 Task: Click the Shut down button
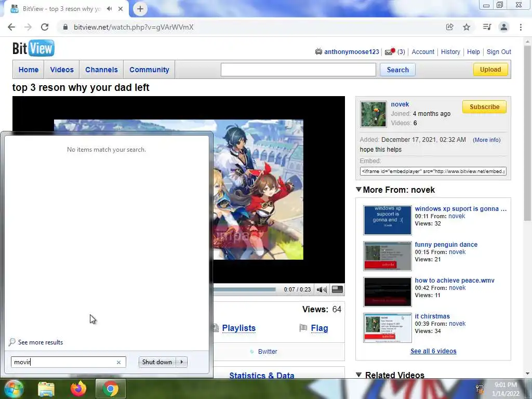coord(157,362)
